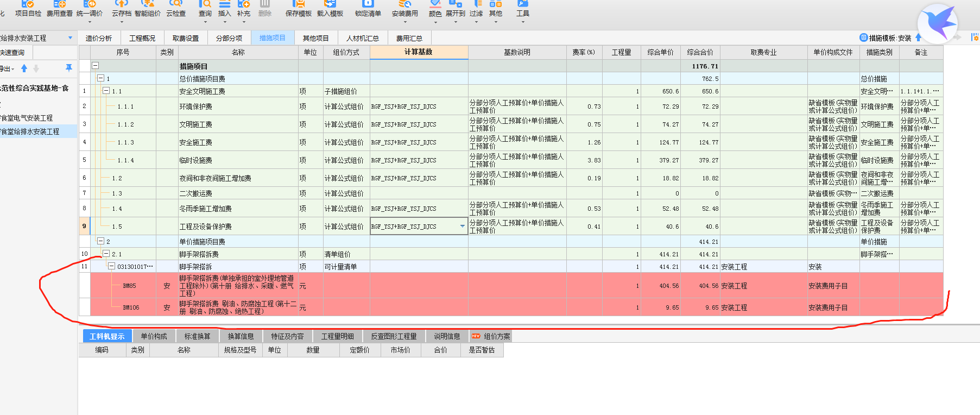The height and width of the screenshot is (415, 980).
Task: Click the 综合合价 column header
Action: [x=700, y=52]
